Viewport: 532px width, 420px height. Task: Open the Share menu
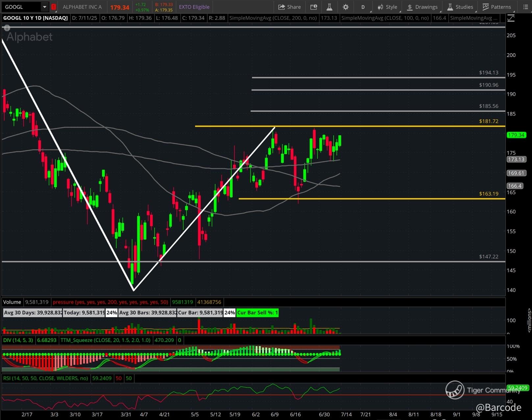[290, 7]
